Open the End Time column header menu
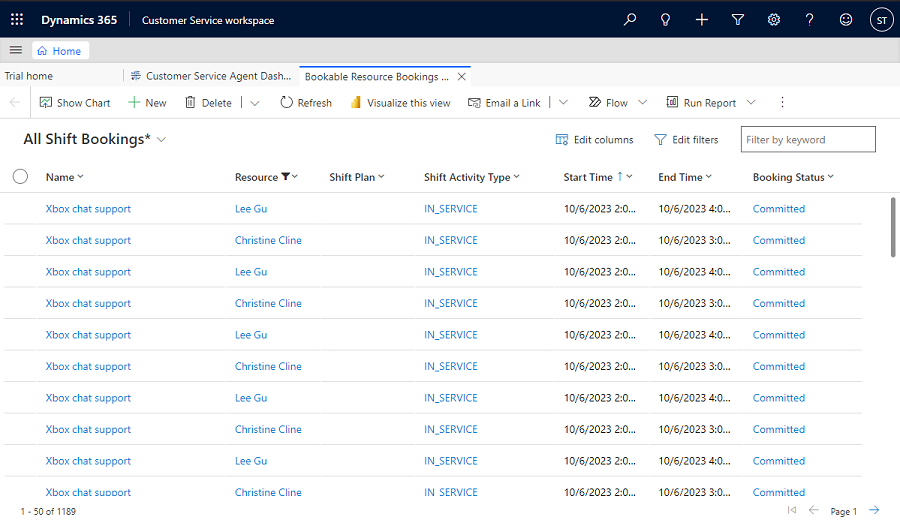The image size is (900, 526). pyautogui.click(x=685, y=177)
